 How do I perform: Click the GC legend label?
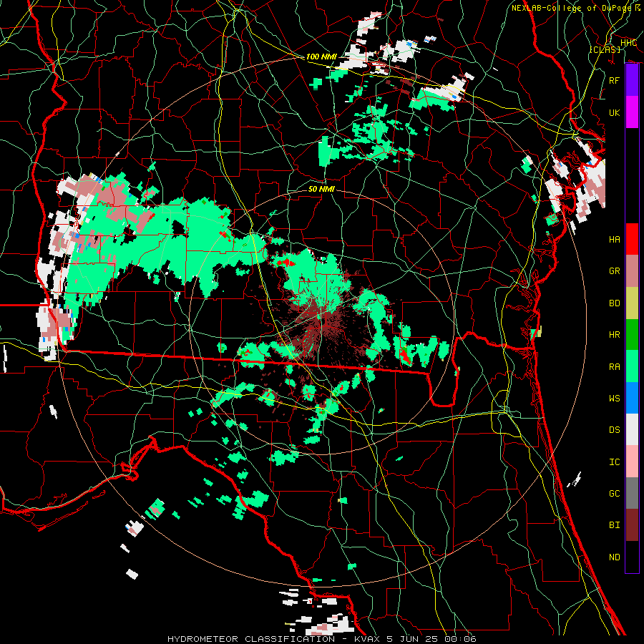pos(614,494)
